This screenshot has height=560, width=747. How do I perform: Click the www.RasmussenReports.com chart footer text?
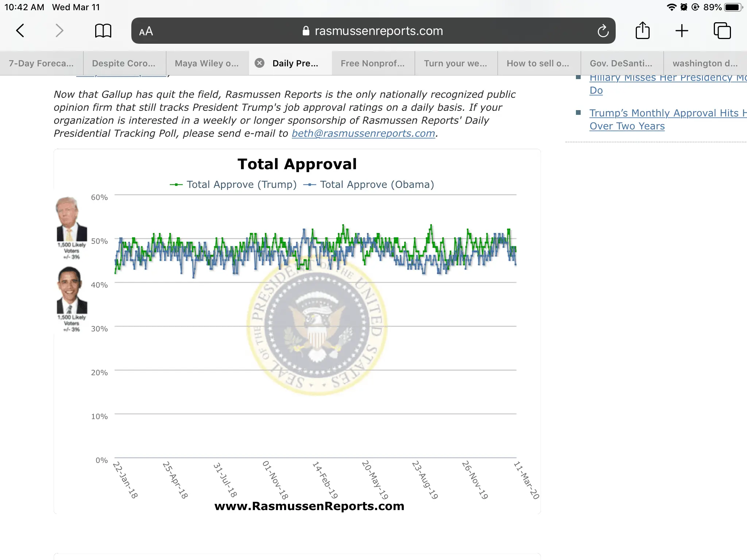(309, 506)
